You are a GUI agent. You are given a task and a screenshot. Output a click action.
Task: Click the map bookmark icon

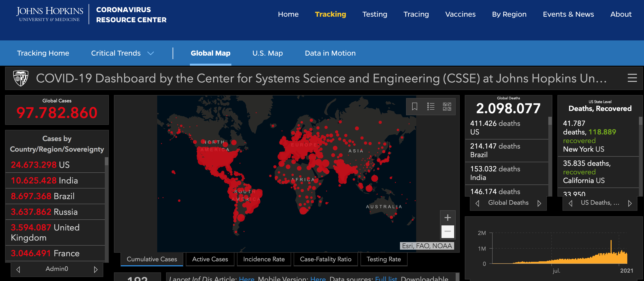point(414,106)
